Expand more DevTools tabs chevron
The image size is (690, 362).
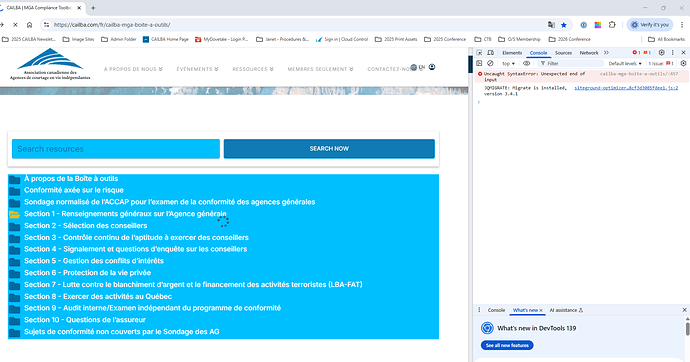(606, 53)
